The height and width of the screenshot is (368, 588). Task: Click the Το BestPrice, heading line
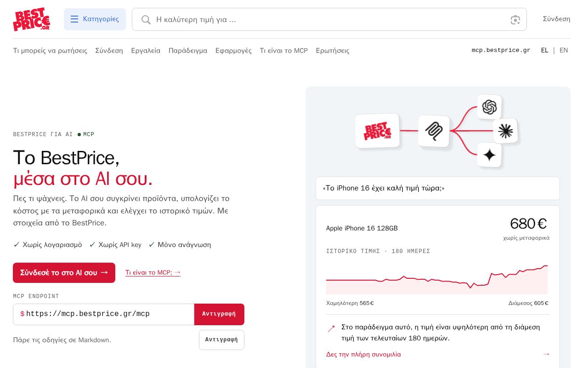tap(66, 158)
